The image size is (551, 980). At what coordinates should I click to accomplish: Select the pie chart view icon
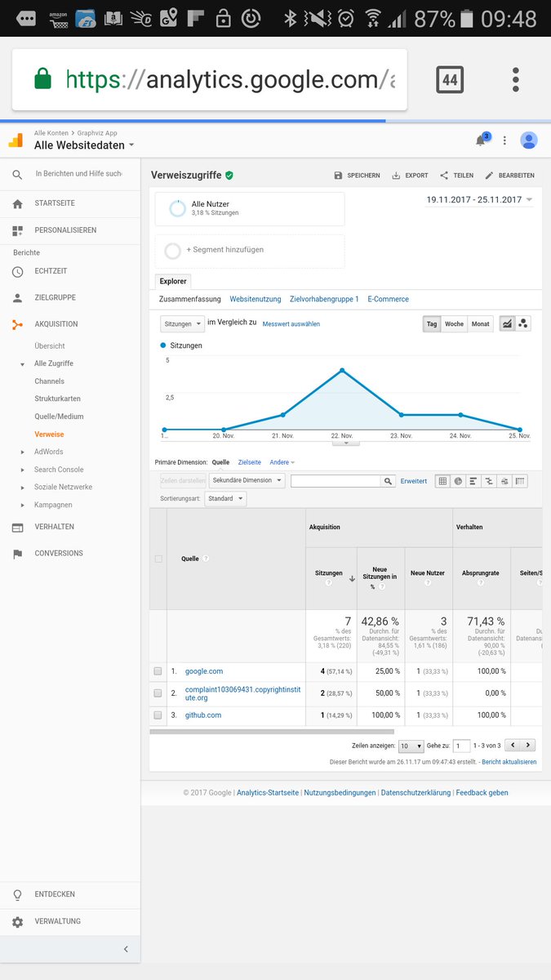458,482
